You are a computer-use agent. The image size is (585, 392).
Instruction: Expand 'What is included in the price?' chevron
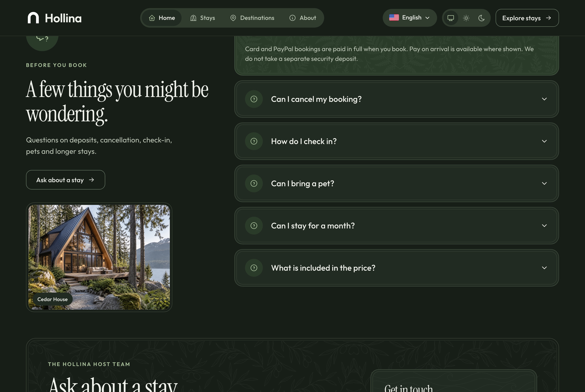[x=544, y=268]
